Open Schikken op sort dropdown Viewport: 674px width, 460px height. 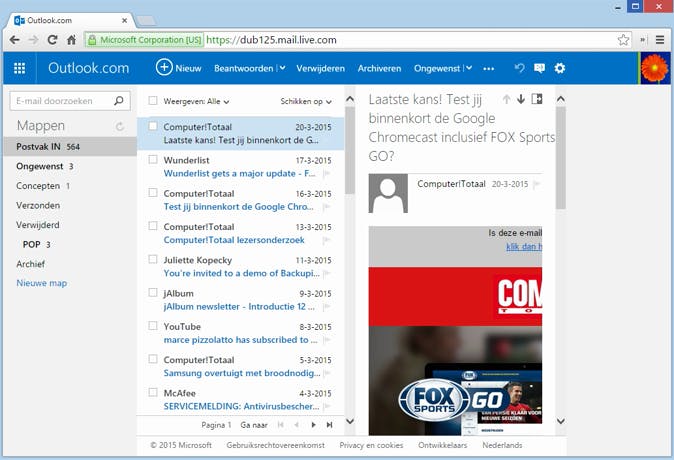tap(306, 101)
